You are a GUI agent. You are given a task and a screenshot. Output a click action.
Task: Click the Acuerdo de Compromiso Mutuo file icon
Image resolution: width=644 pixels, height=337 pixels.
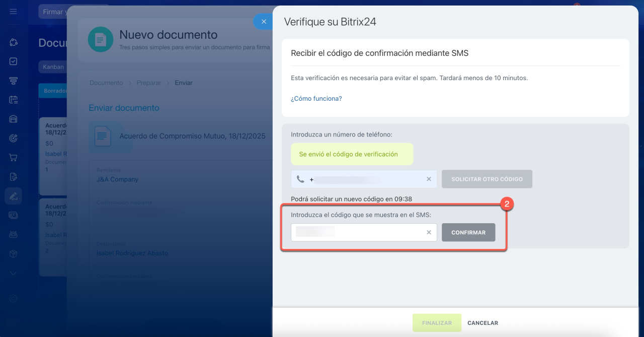(103, 136)
